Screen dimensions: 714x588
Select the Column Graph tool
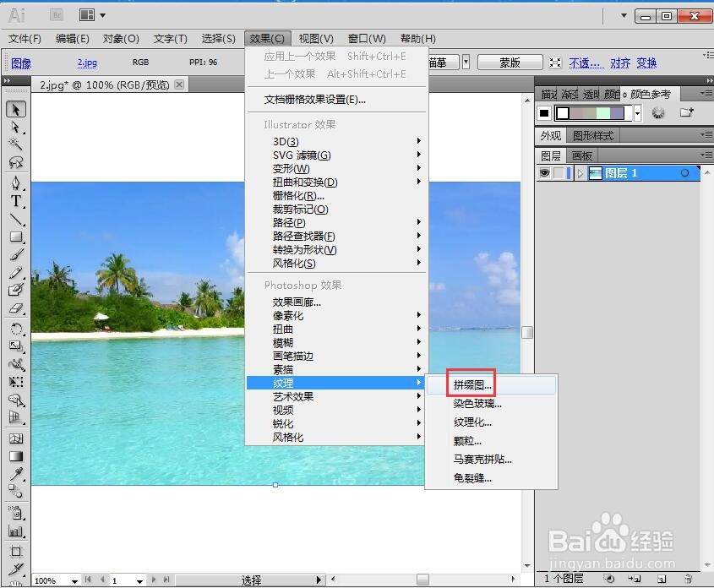[16, 531]
